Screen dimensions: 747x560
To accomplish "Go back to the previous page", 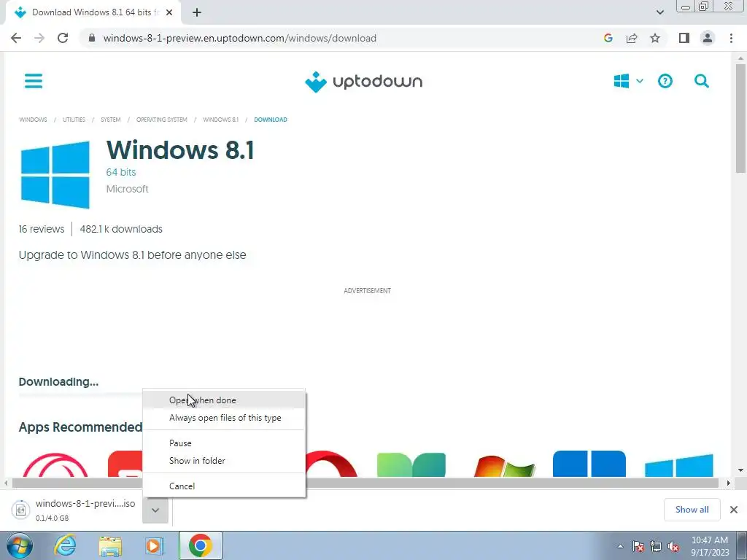I will pos(16,38).
